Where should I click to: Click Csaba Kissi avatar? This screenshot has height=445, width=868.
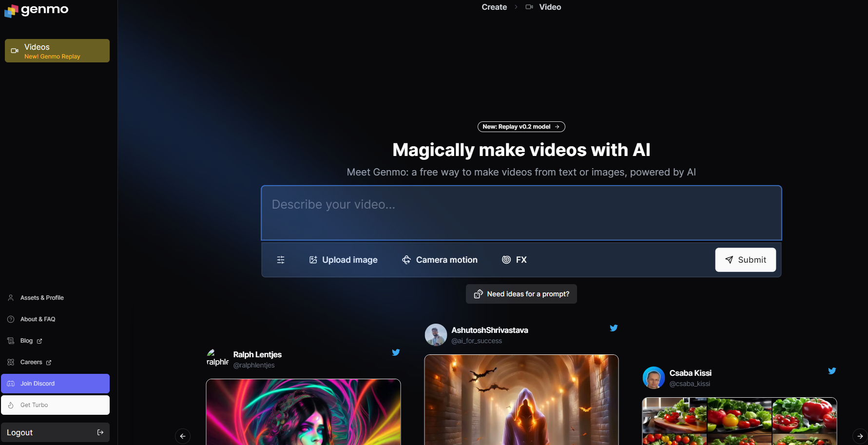click(654, 378)
